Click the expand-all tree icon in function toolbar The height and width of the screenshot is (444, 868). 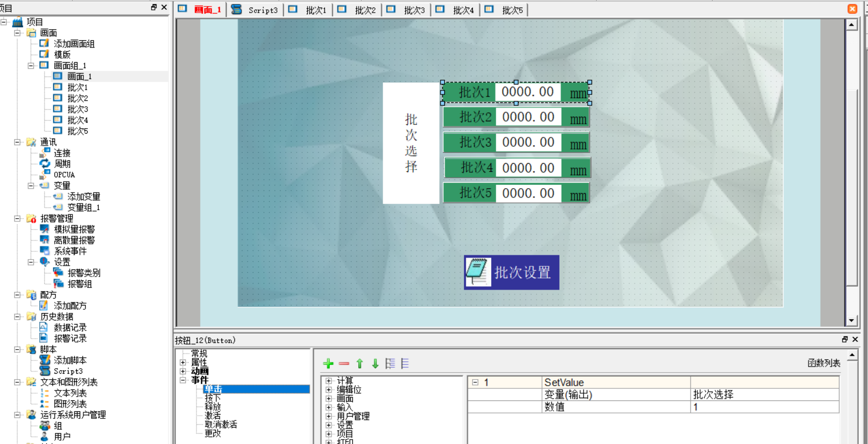coord(390,364)
